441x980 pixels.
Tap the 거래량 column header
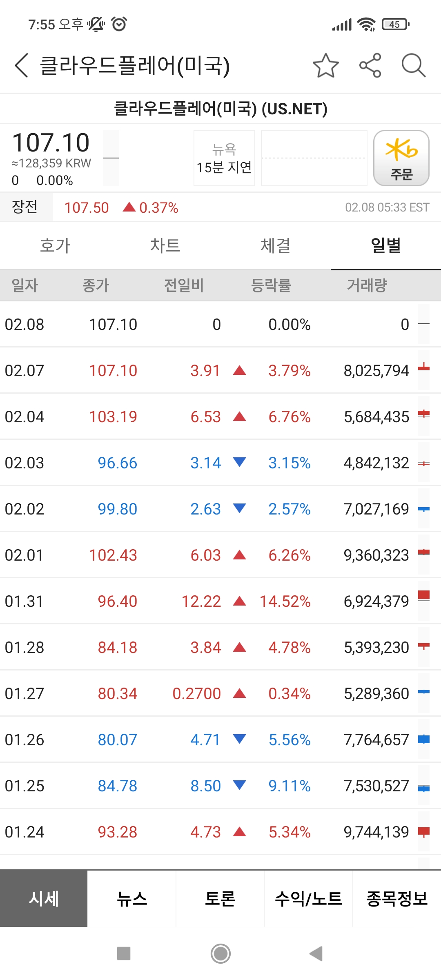pyautogui.click(x=367, y=285)
